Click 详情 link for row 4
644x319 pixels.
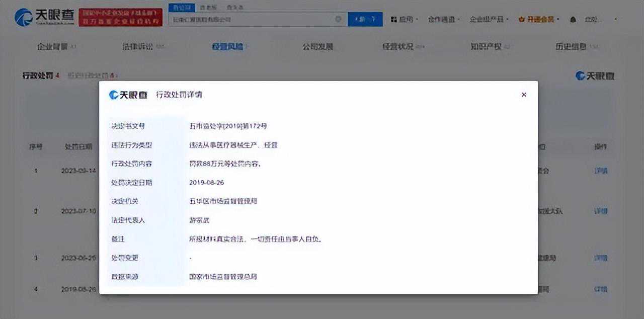pyautogui.click(x=601, y=289)
